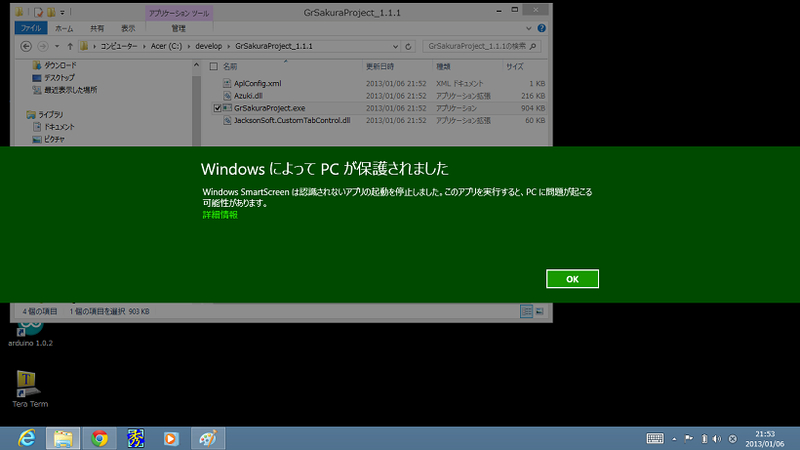Launch Google Chrome from the taskbar

pos(99,438)
